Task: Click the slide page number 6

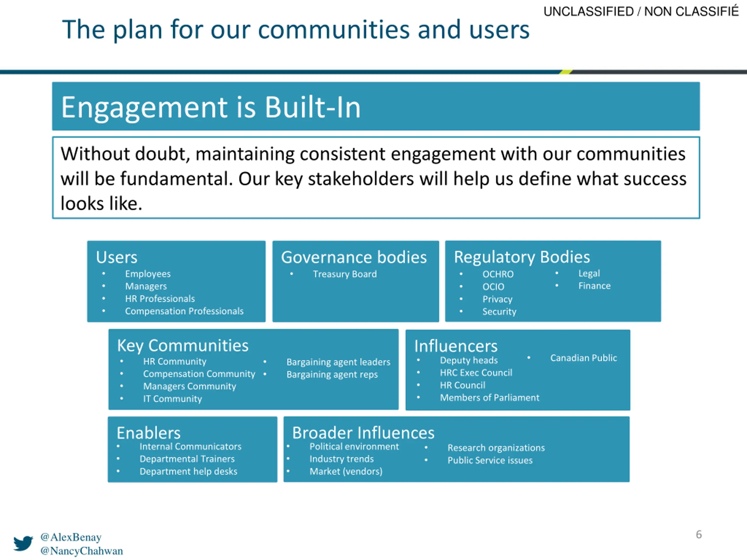Action: [x=699, y=534]
